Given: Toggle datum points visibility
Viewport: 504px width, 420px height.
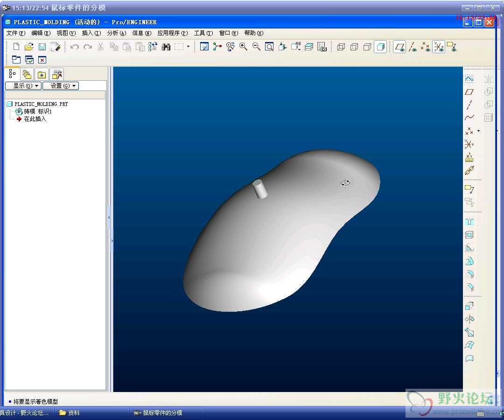Looking at the screenshot, I should pyautogui.click(x=426, y=47).
